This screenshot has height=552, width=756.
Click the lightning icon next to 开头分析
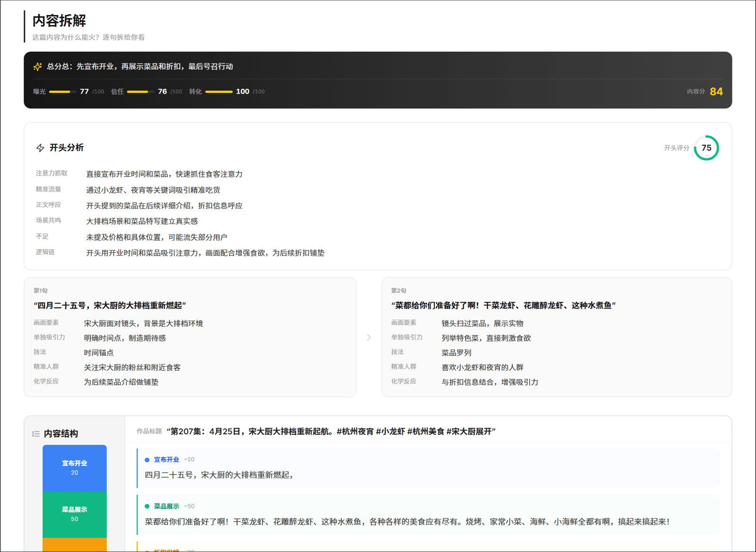[x=40, y=148]
